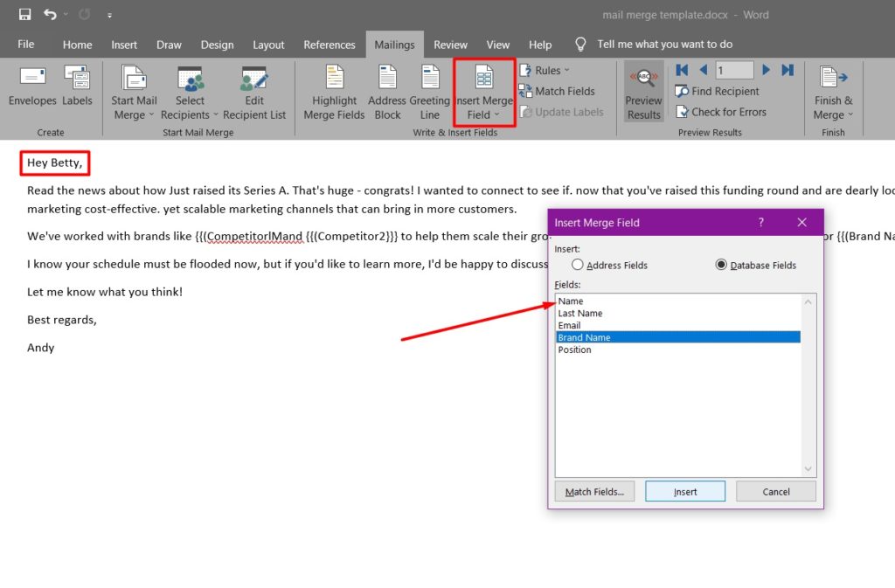The image size is (895, 588).
Task: Select the Email field
Action: (x=678, y=325)
